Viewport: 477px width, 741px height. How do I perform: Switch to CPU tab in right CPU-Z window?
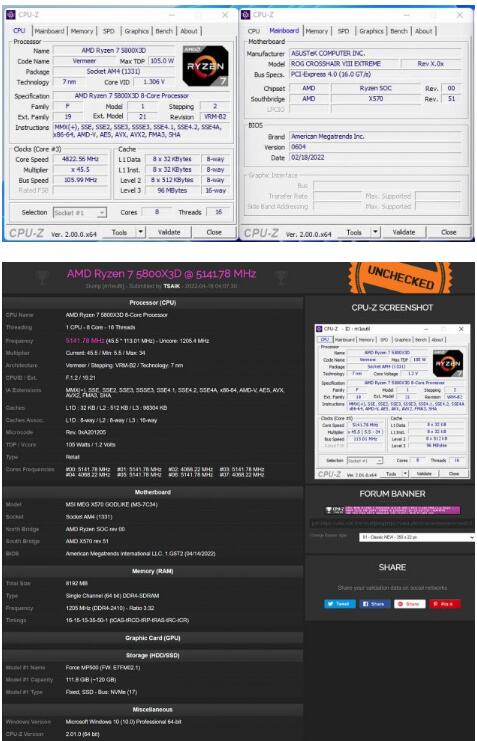[254, 31]
